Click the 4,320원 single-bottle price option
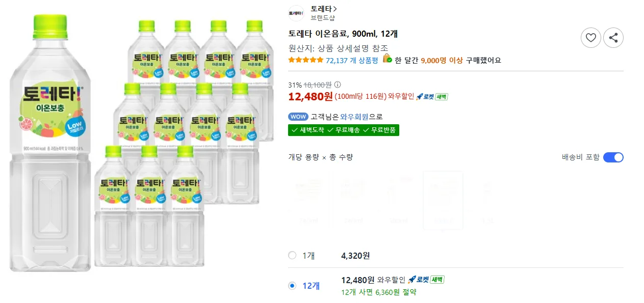 355,256
